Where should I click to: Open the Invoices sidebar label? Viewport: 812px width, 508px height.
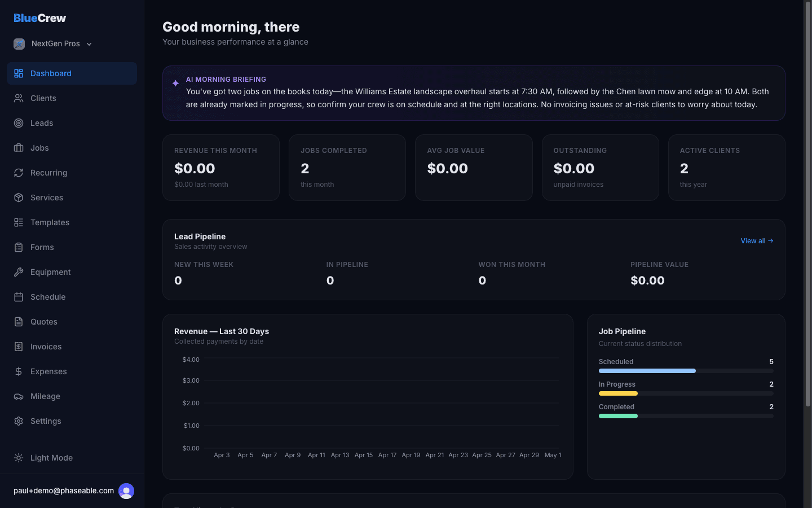(46, 347)
